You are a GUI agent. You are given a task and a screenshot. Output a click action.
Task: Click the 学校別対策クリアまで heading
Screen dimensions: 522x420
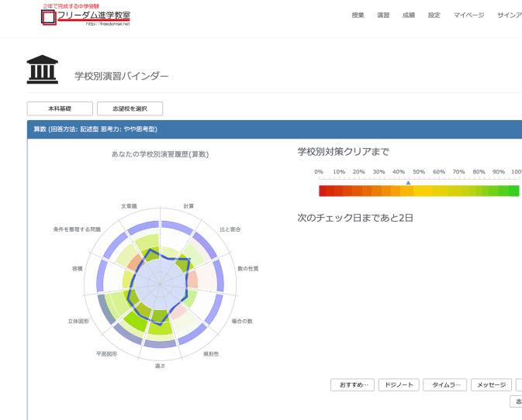click(344, 152)
